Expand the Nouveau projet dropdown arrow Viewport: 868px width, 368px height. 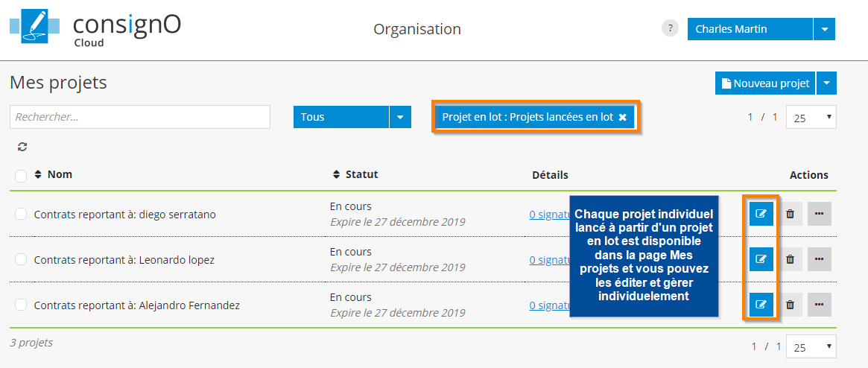coord(827,83)
